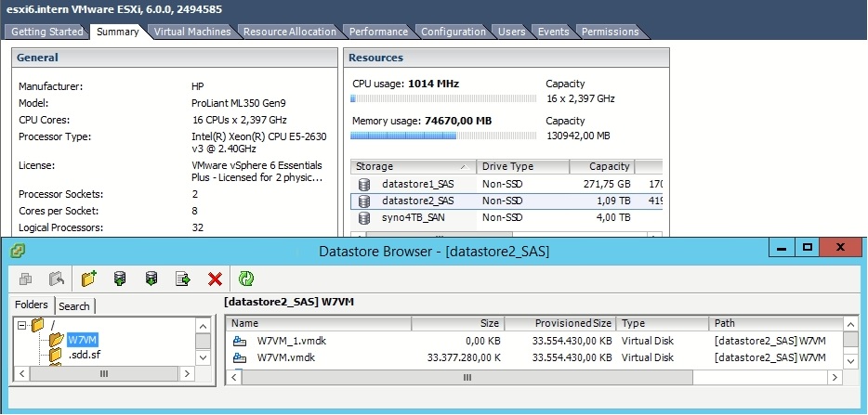Click the CPU usage progress bar
Image resolution: width=868 pixels, height=415 pixels.
[x=443, y=98]
